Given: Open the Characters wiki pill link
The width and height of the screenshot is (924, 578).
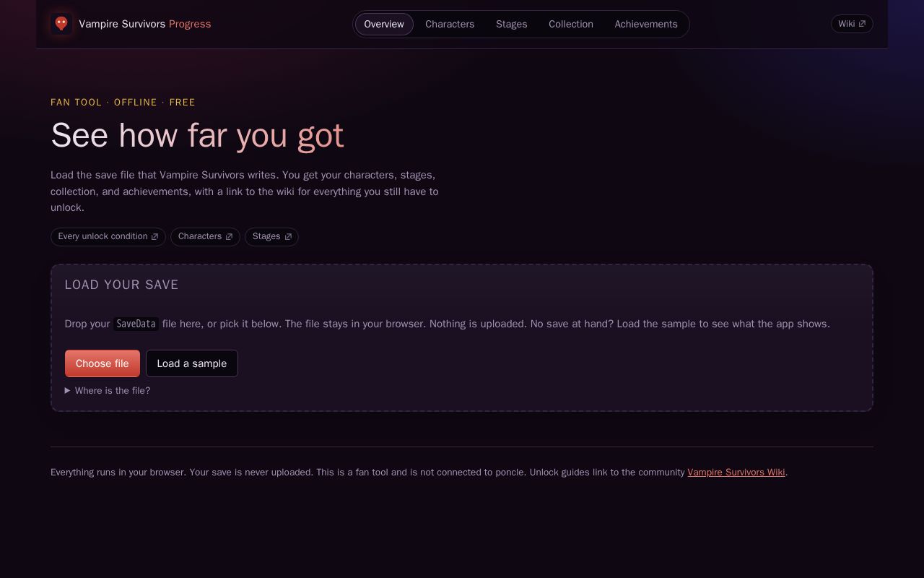Looking at the screenshot, I should [205, 237].
